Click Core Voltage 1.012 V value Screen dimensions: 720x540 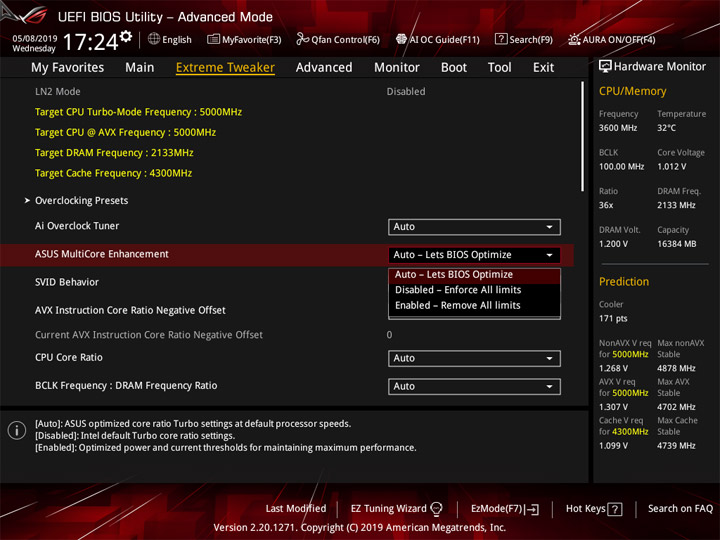tap(672, 167)
